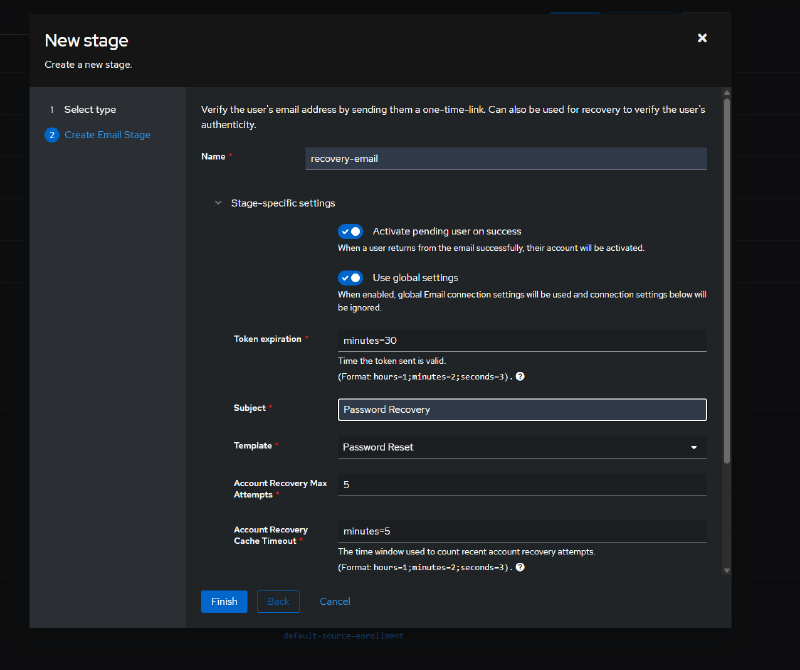800x670 pixels.
Task: Click the Cancel link
Action: pos(335,602)
